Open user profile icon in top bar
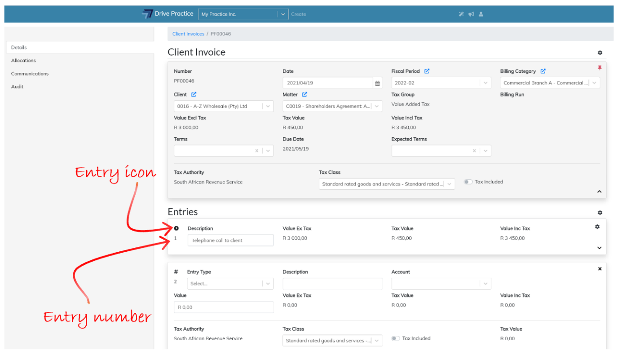Viewport: 618px width, 364px height. [x=481, y=14]
